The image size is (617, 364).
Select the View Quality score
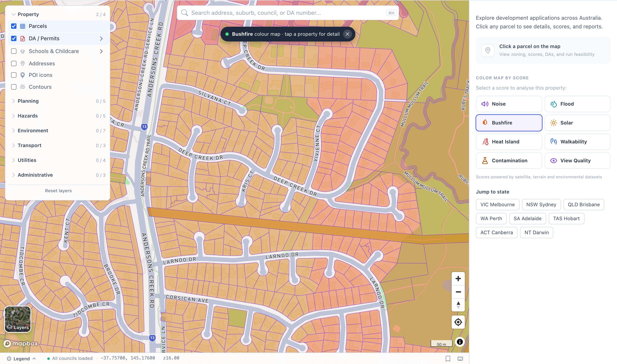tap(577, 161)
